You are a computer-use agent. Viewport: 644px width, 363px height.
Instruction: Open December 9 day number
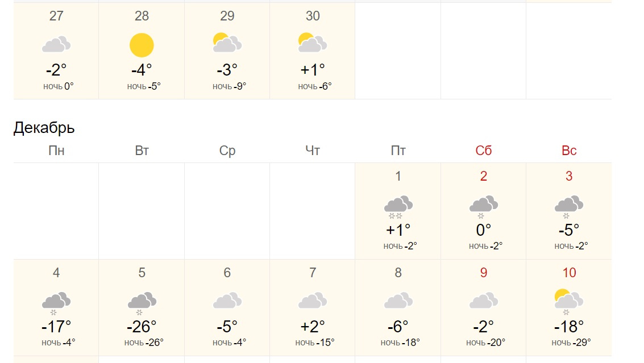click(483, 273)
